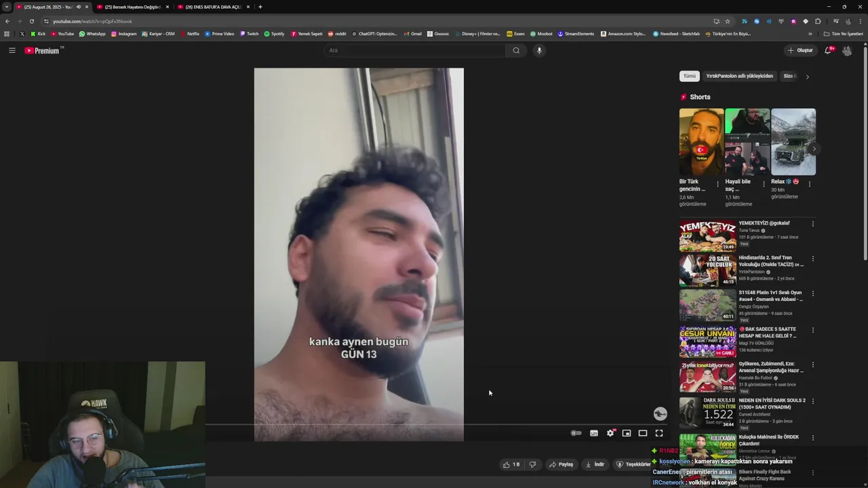The width and height of the screenshot is (868, 488).
Task: Enter fullscreen in the video player
Action: pyautogui.click(x=659, y=433)
